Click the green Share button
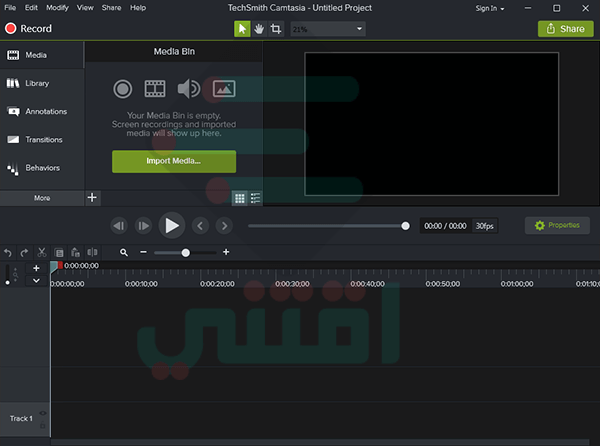Image resolution: width=600 pixels, height=446 pixels. [x=566, y=29]
